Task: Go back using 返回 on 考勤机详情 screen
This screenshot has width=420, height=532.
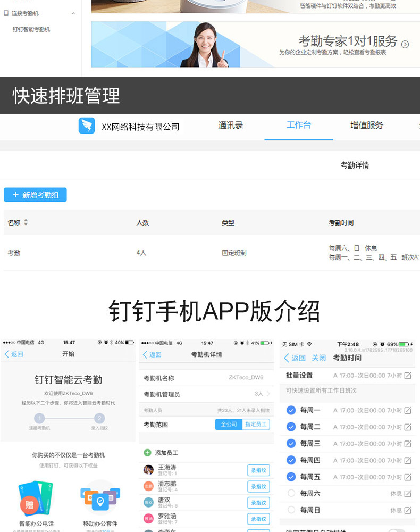Action: tap(152, 354)
